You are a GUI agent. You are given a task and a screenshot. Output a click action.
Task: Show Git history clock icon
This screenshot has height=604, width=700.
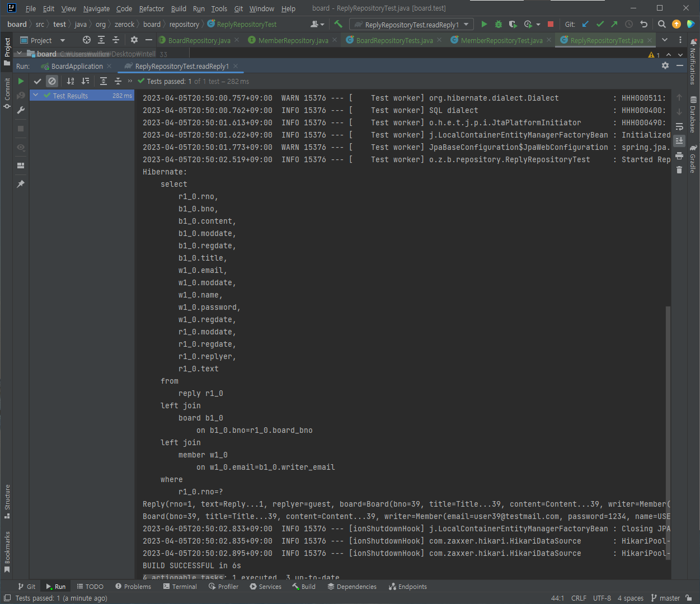629,24
